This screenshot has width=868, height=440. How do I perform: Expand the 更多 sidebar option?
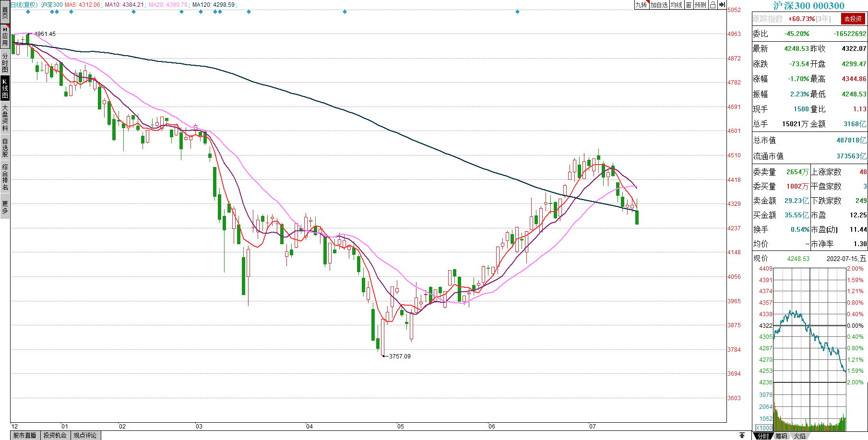pos(5,207)
